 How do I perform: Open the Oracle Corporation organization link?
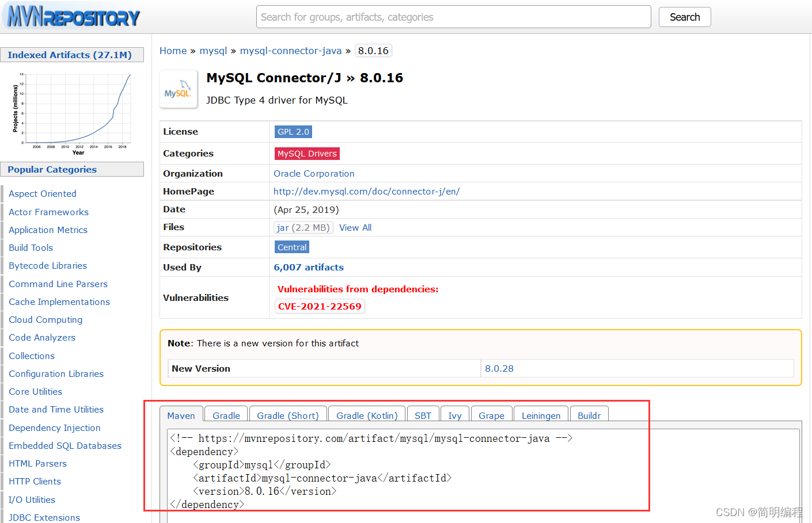click(314, 174)
